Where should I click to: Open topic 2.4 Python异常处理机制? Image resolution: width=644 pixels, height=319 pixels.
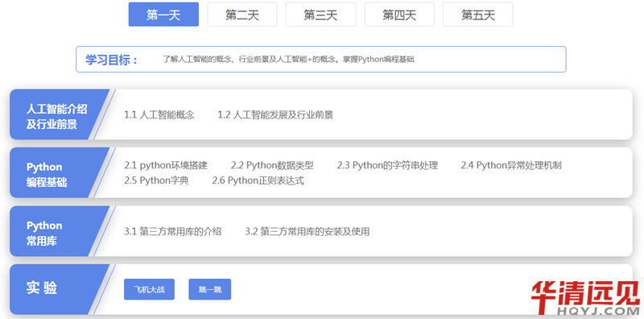click(x=511, y=166)
